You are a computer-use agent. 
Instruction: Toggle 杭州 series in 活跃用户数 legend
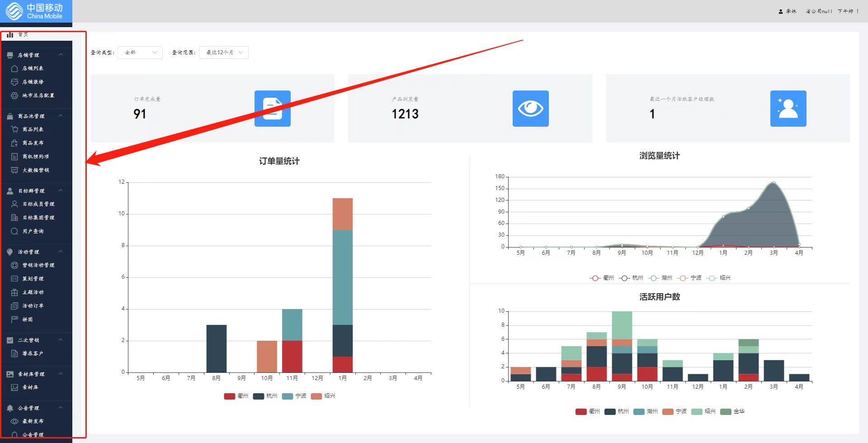click(617, 412)
